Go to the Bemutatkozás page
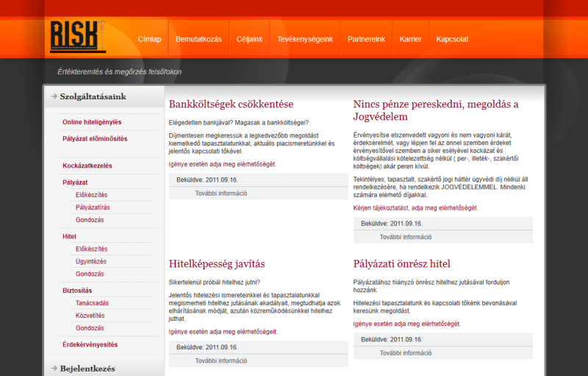The width and height of the screenshot is (588, 376). point(198,39)
